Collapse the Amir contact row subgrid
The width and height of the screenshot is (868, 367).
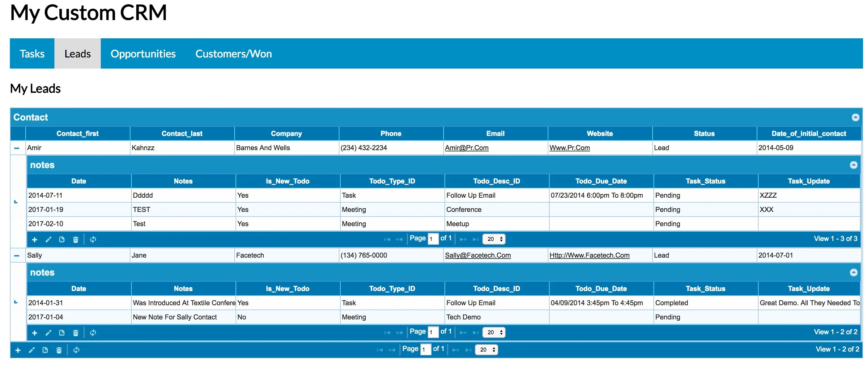click(17, 148)
